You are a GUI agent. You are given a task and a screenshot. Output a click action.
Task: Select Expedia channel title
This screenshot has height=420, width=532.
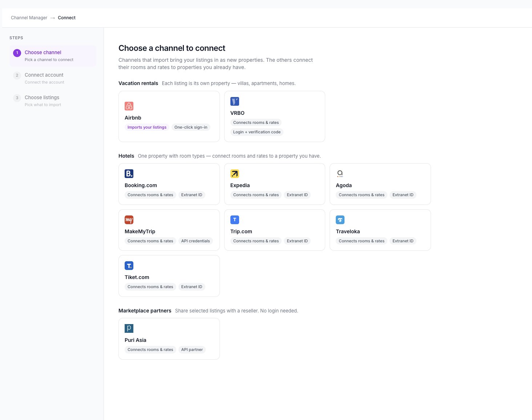click(x=240, y=185)
